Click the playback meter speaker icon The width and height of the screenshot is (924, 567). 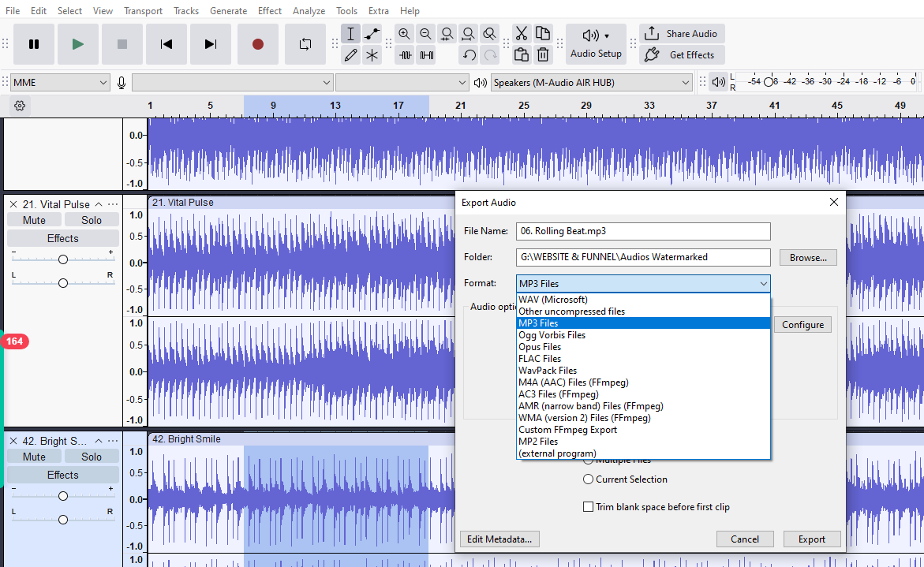(x=718, y=83)
